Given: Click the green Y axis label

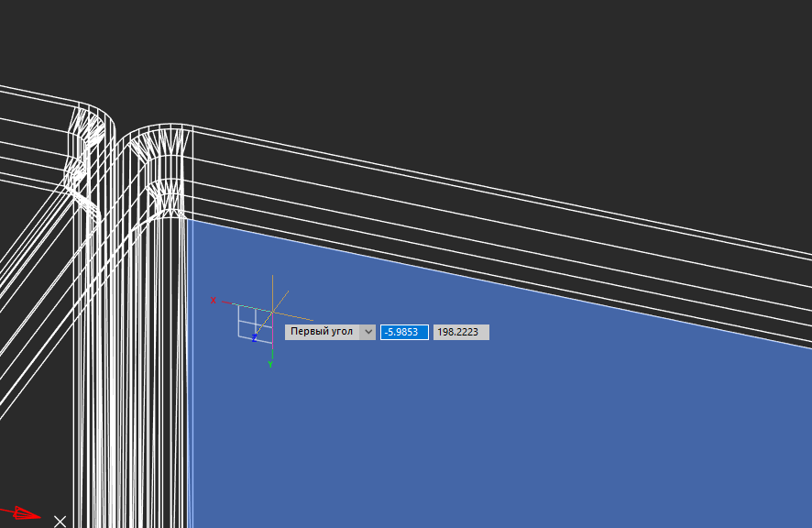Looking at the screenshot, I should [270, 365].
